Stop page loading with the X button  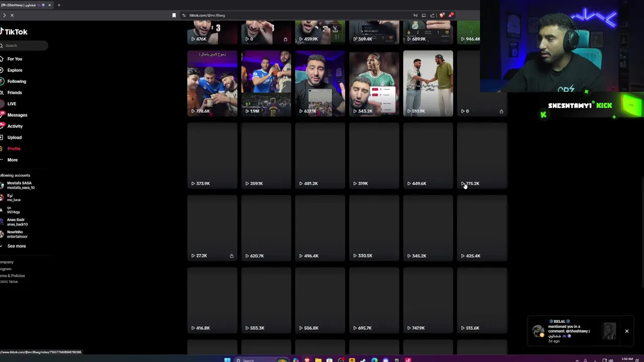tap(12, 15)
